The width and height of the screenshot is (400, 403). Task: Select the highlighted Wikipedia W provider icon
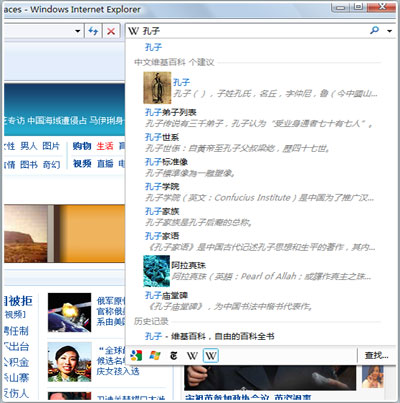pos(211,356)
